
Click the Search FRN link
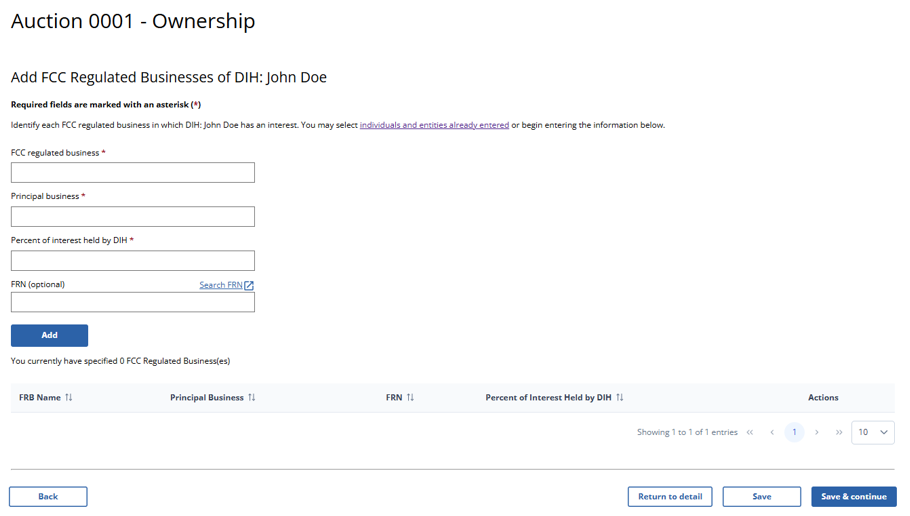pyautogui.click(x=220, y=285)
